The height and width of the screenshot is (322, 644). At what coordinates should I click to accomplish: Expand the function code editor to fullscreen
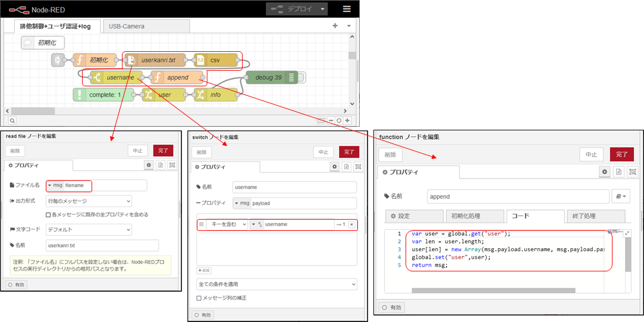[626, 234]
